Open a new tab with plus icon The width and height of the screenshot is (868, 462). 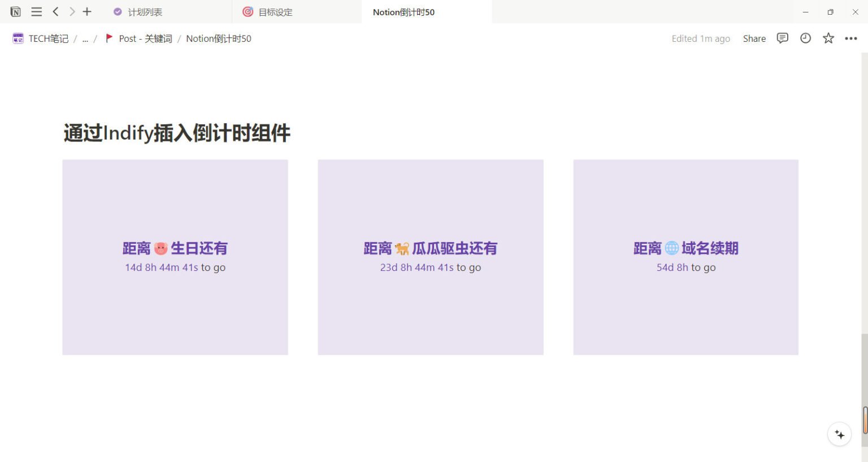pos(87,12)
